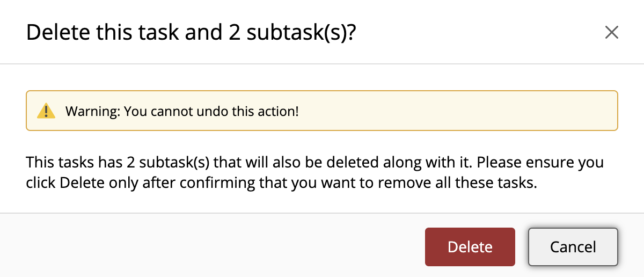Screen dimensions: 644x277
Task: Click the blank white area below the description
Action: point(322,202)
